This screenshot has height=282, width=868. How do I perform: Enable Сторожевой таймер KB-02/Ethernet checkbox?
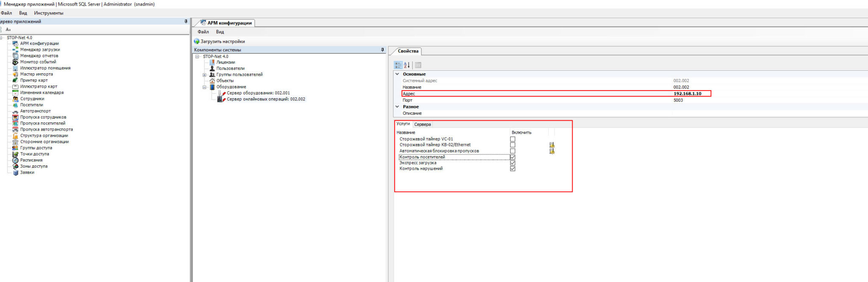click(512, 145)
